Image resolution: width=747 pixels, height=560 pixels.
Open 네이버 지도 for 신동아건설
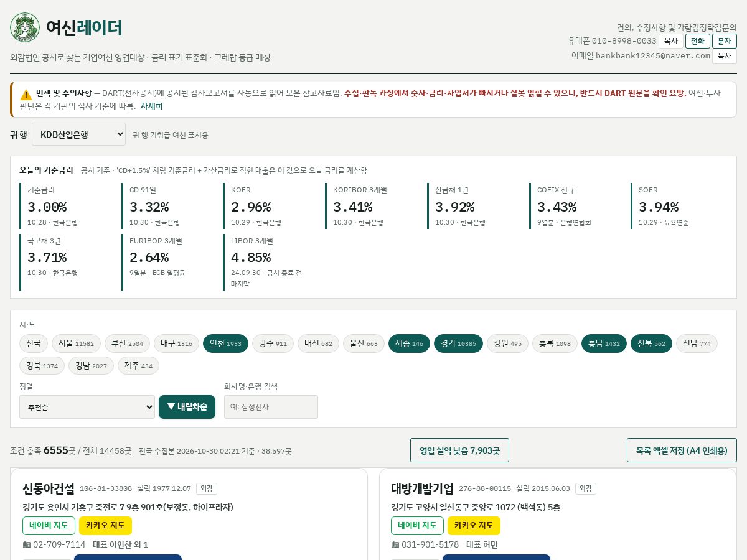(x=49, y=526)
